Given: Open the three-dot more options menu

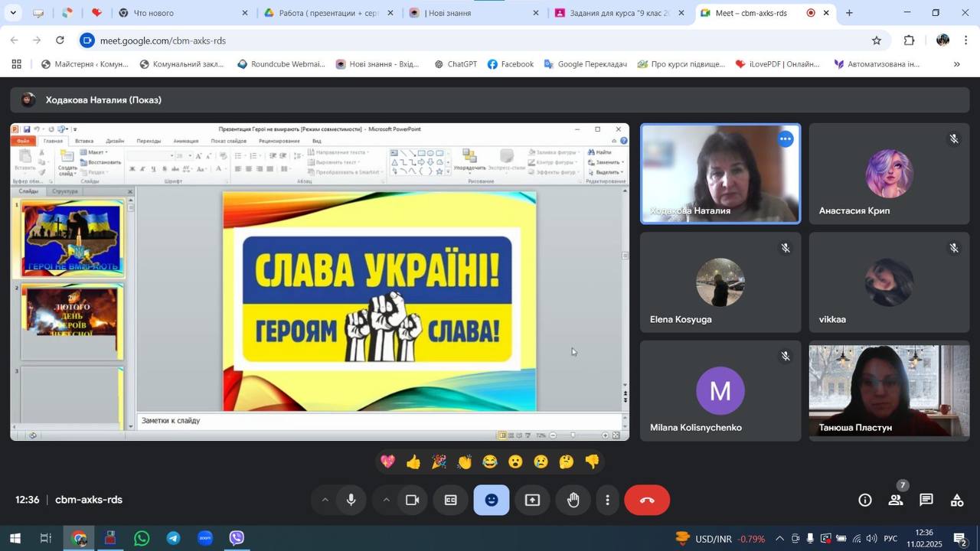Looking at the screenshot, I should pyautogui.click(x=608, y=500).
